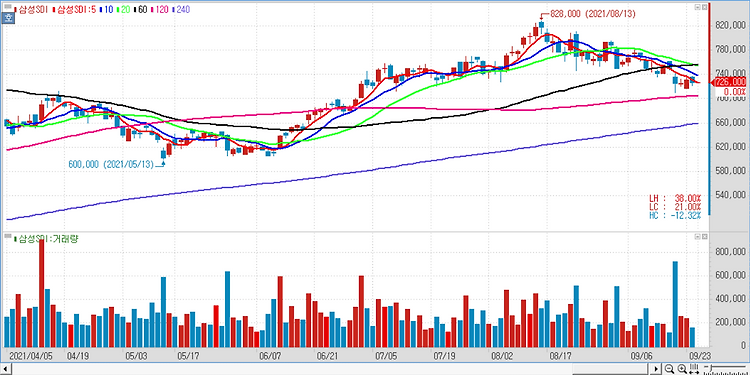
Task: Click the 09/06 date axis label
Action: pyautogui.click(x=642, y=356)
